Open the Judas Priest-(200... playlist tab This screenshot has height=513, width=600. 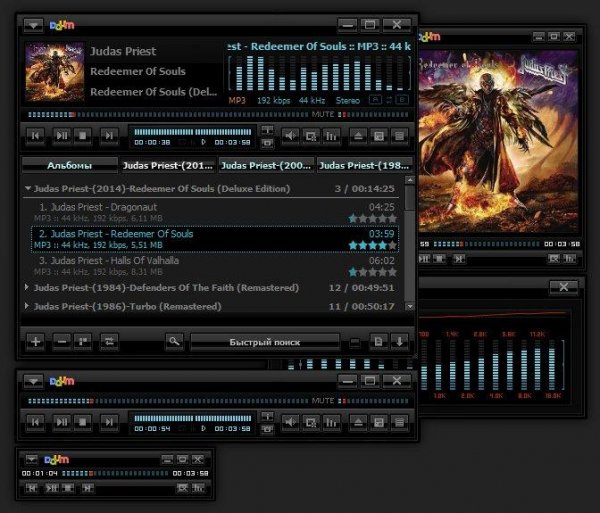(x=266, y=166)
